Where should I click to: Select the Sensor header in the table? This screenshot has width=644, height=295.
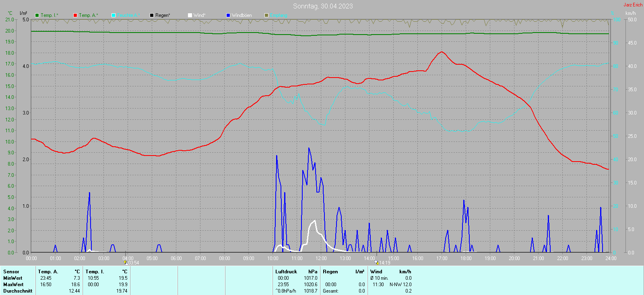coord(11,272)
